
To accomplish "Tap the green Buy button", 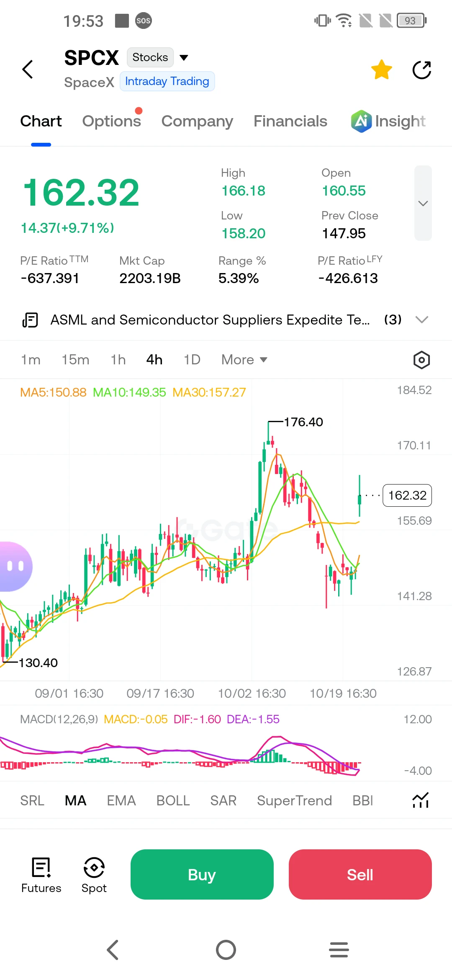I will [202, 874].
